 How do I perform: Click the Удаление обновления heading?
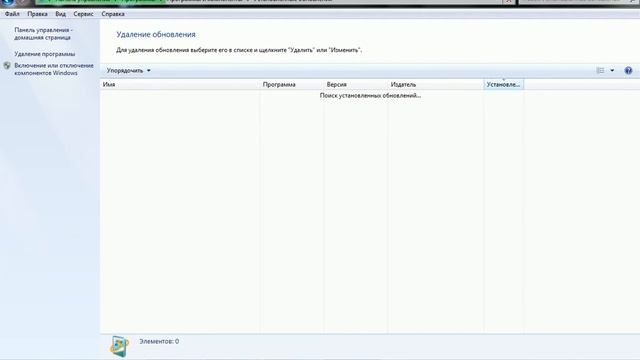(156, 35)
